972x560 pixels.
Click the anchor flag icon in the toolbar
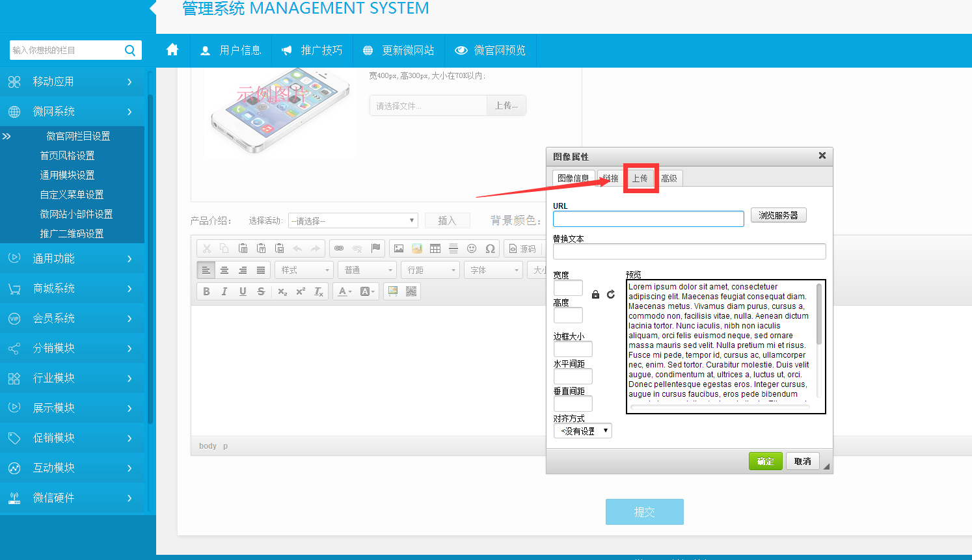[375, 248]
